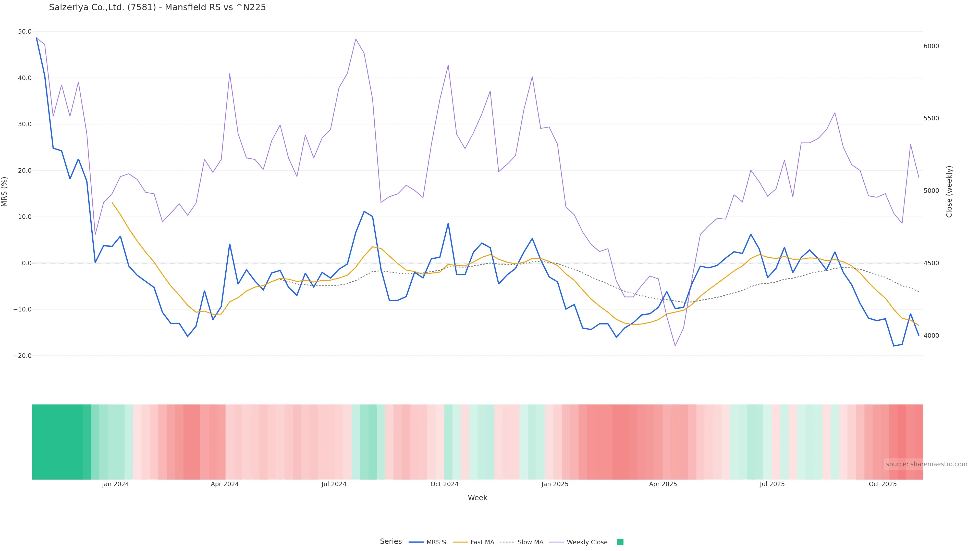Toggle Weekly Close legend entry
The width and height of the screenshot is (980, 551).
point(587,542)
